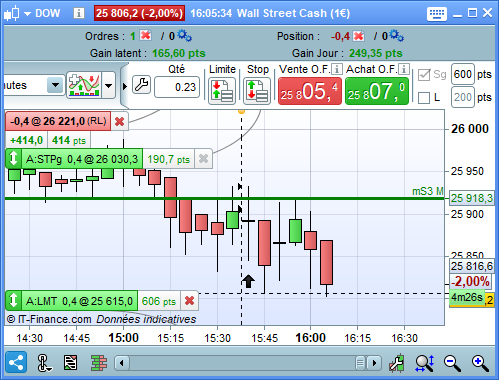Select the drag handle of A:STPg order
The image size is (499, 380).
(13, 159)
